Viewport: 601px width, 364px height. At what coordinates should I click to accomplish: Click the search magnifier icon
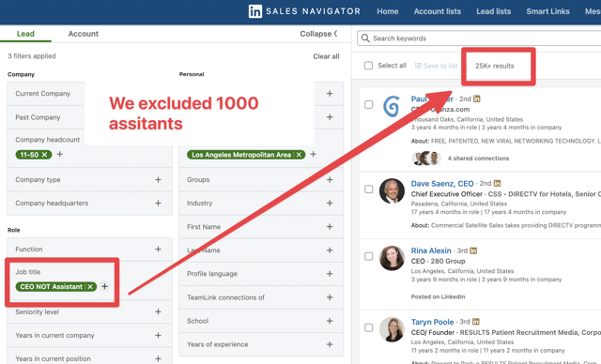click(x=365, y=38)
